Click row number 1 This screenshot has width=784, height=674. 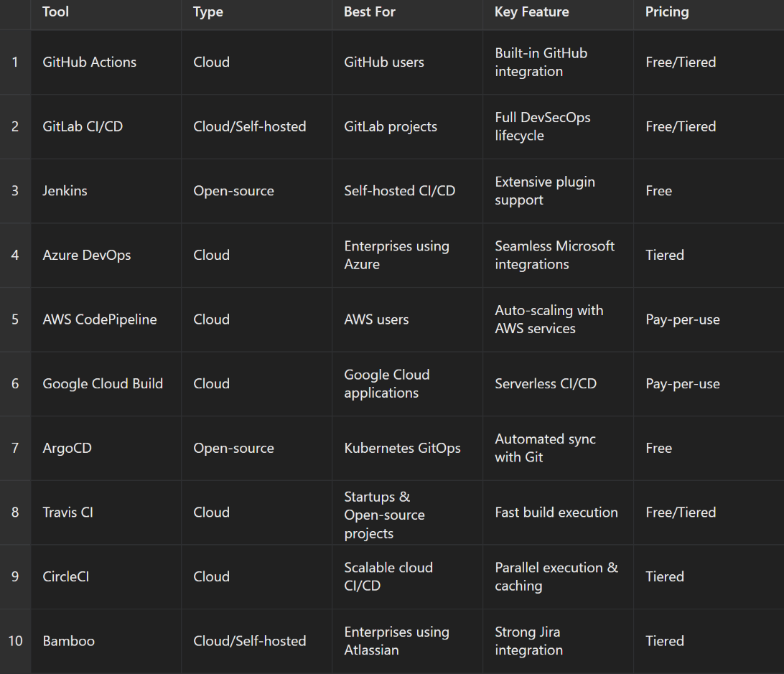click(15, 62)
